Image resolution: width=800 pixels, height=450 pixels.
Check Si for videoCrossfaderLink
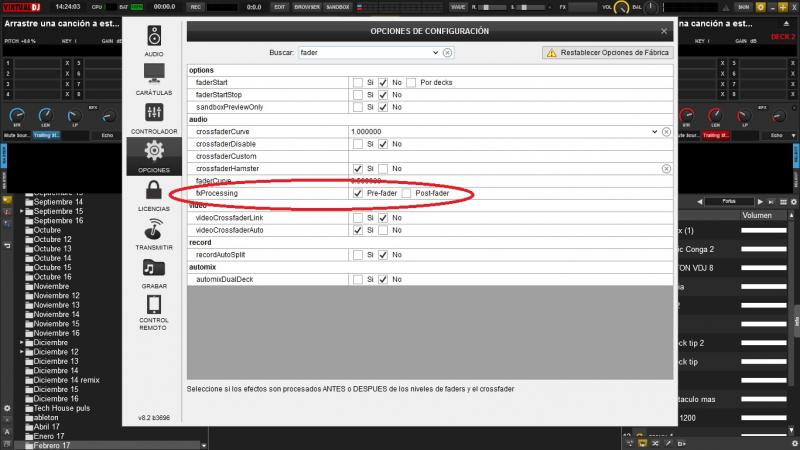coord(358,218)
